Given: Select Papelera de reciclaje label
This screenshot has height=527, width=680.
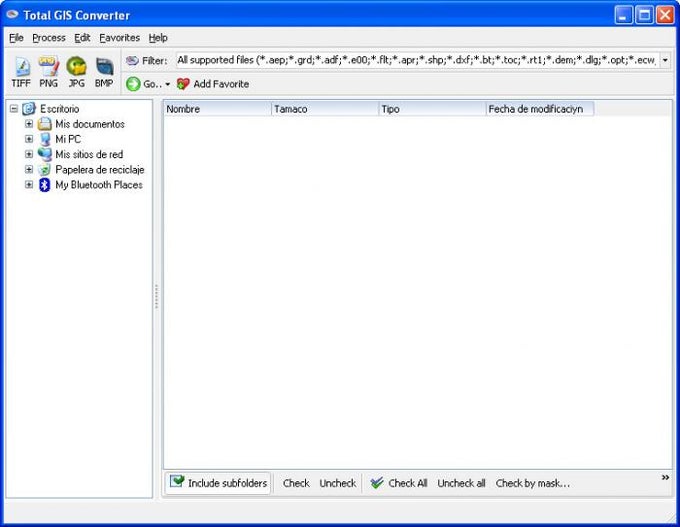Looking at the screenshot, I should pyautogui.click(x=100, y=170).
